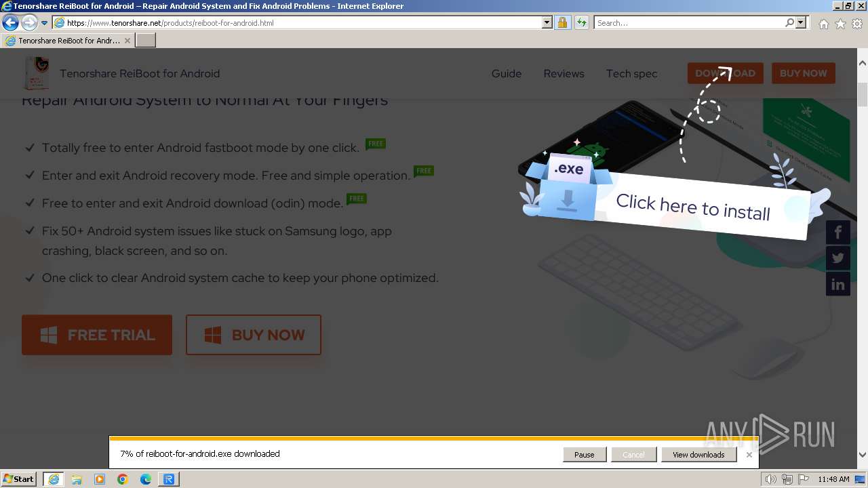Viewport: 868px width, 488px height.
Task: Open recent pages dropdown beside the navigation arrows
Action: click(x=44, y=23)
